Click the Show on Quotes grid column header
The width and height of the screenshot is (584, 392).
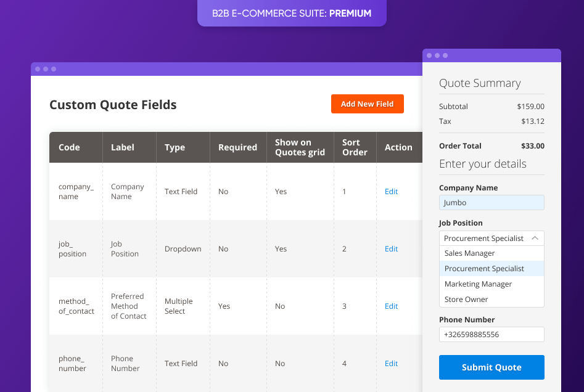pos(300,147)
